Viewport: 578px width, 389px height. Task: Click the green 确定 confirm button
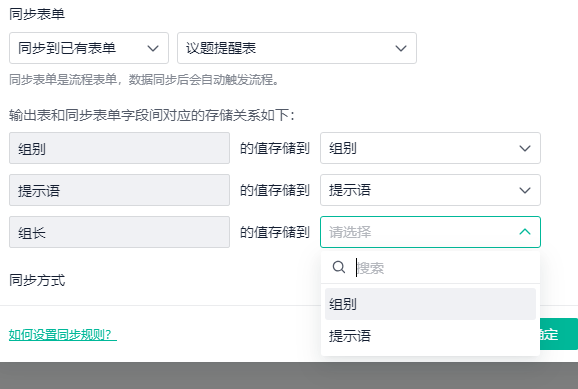559,334
